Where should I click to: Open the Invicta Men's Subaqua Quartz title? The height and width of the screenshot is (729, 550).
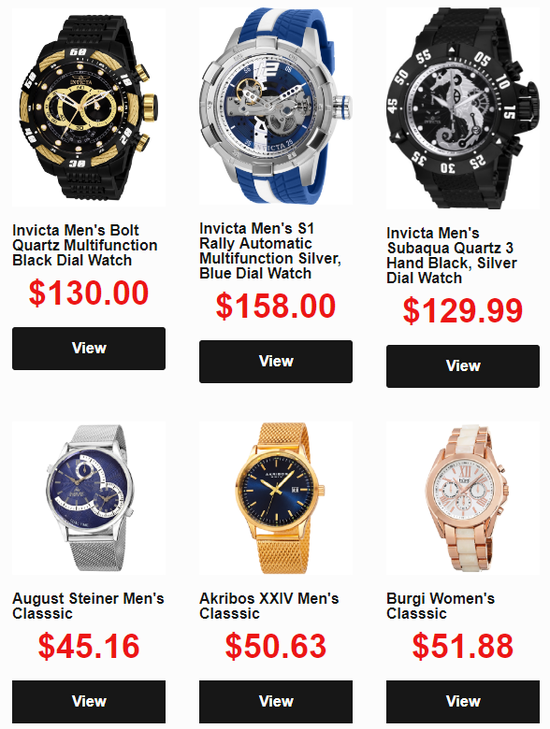click(452, 255)
